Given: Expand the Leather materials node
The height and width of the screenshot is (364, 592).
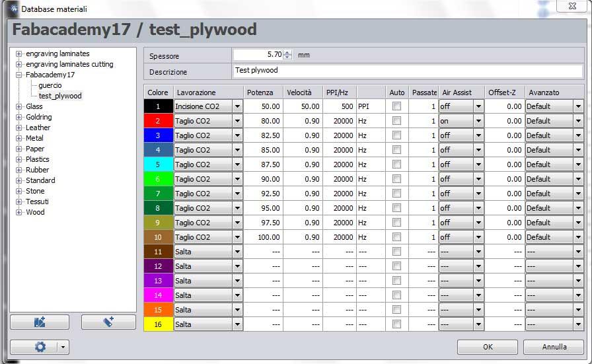Looking at the screenshot, I should point(18,127).
